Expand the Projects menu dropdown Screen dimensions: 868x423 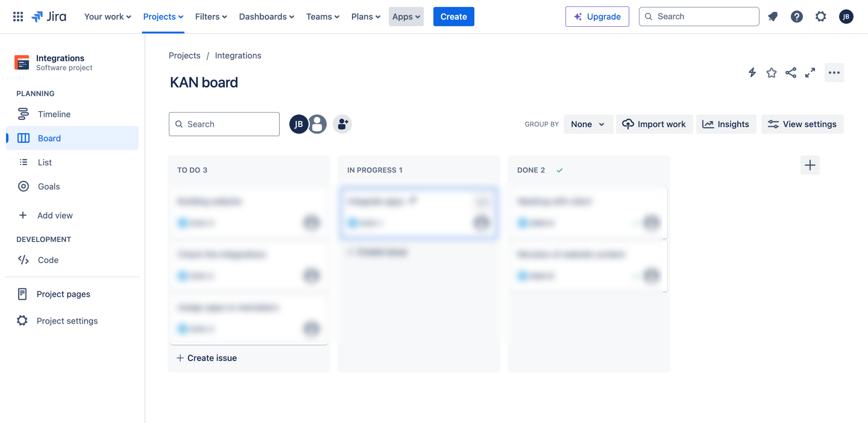click(163, 16)
